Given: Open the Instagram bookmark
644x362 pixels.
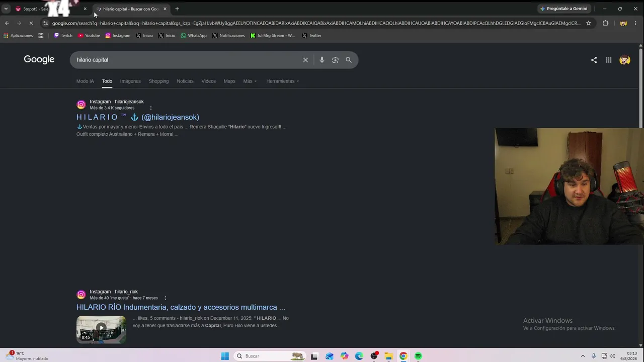Looking at the screenshot, I should [118, 36].
